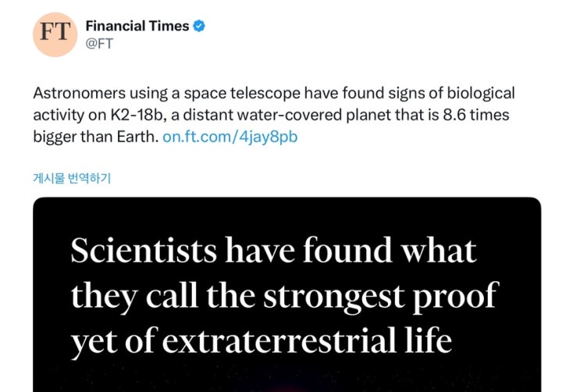Click the word "biological" in the tweet

(479, 93)
